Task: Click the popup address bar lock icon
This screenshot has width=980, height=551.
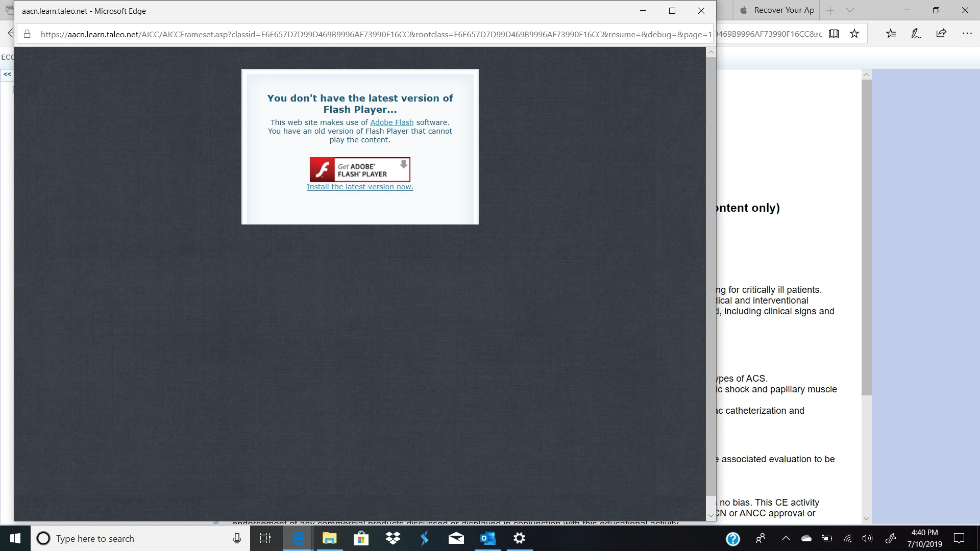Action: tap(28, 34)
